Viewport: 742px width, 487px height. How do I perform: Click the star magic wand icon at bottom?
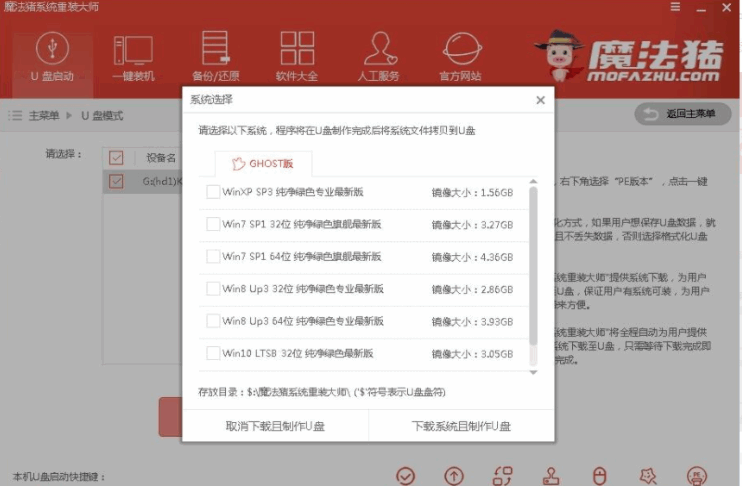(648, 476)
